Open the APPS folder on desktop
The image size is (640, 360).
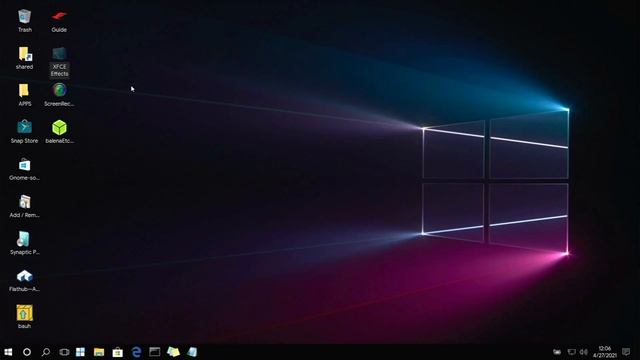tap(24, 91)
